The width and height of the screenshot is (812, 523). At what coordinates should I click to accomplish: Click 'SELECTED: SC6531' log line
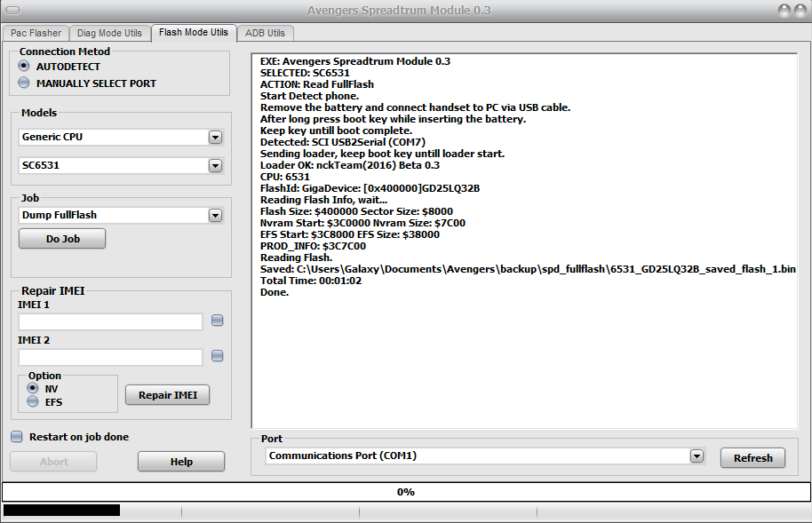click(305, 73)
